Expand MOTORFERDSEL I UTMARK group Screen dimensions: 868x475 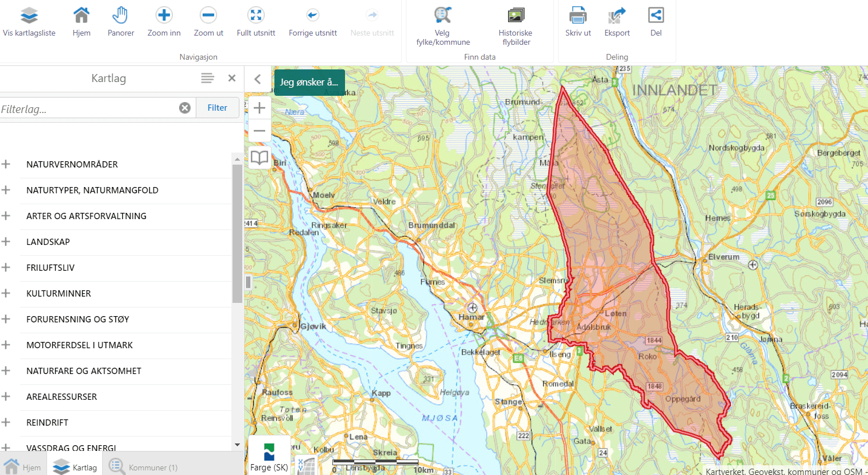[6, 345]
